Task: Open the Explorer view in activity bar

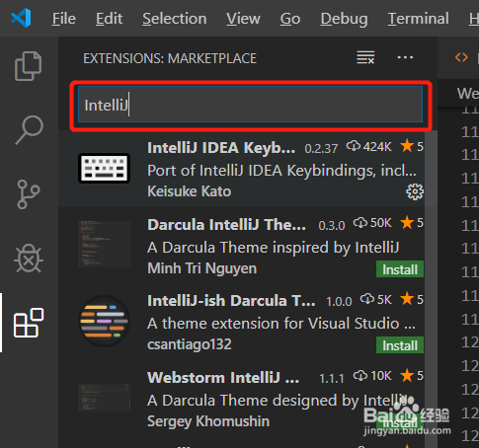Action: 29,66
